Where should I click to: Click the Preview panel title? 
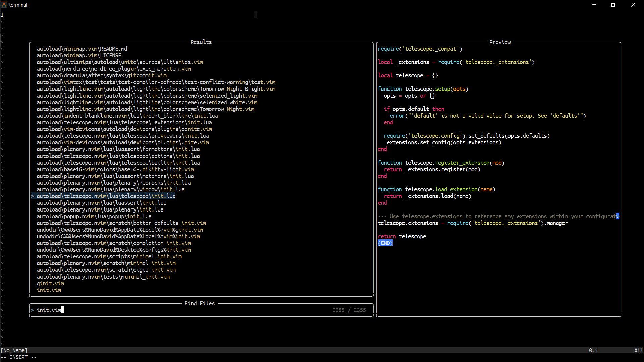coord(500,42)
